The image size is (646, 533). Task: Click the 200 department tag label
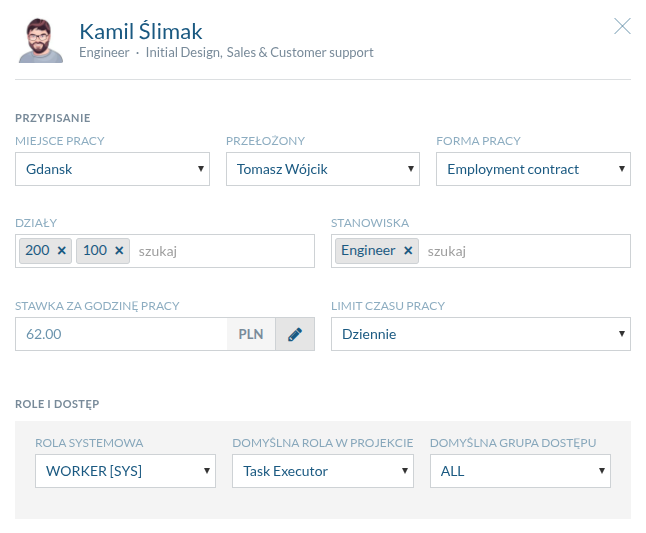coord(37,250)
